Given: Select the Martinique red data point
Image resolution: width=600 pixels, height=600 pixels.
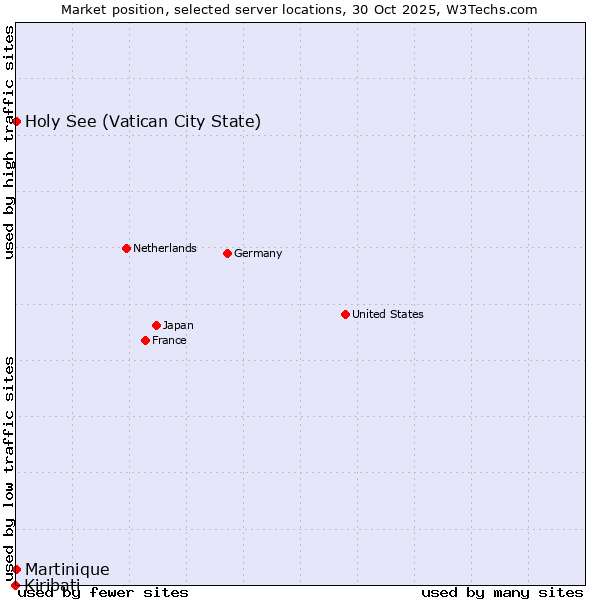Looking at the screenshot, I should click(16, 569).
